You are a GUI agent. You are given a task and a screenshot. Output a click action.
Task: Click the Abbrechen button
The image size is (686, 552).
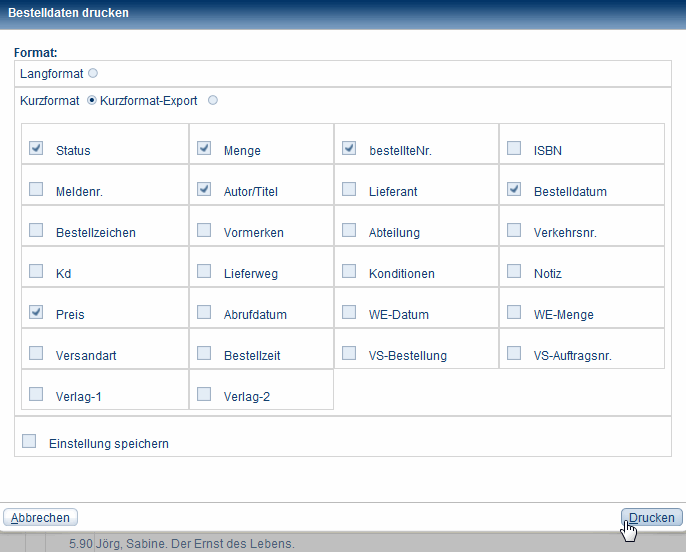[x=41, y=517]
